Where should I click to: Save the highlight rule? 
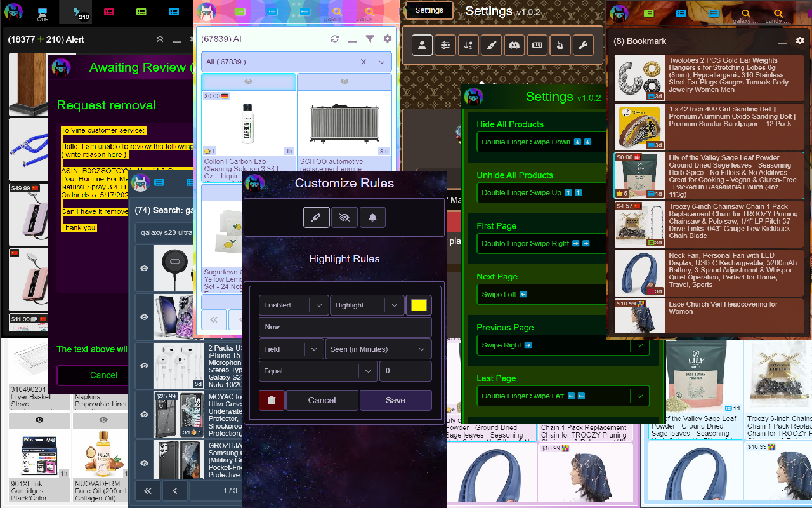coord(395,400)
